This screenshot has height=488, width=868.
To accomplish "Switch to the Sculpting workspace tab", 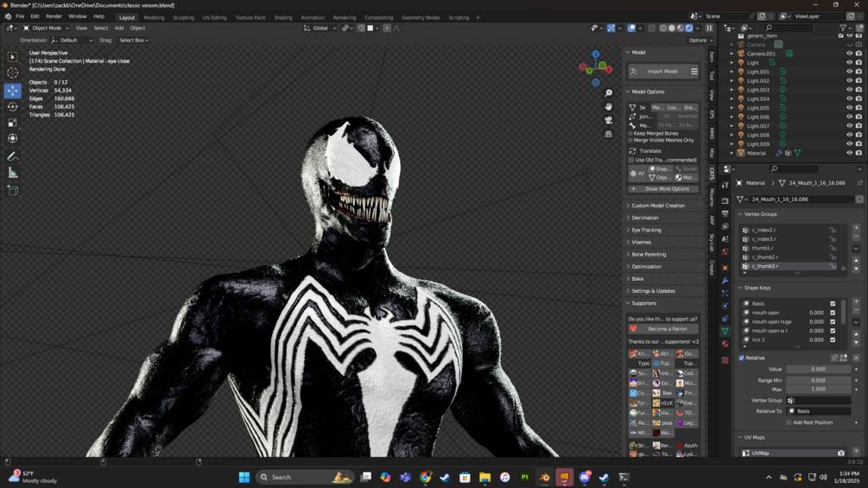I will (x=183, y=17).
